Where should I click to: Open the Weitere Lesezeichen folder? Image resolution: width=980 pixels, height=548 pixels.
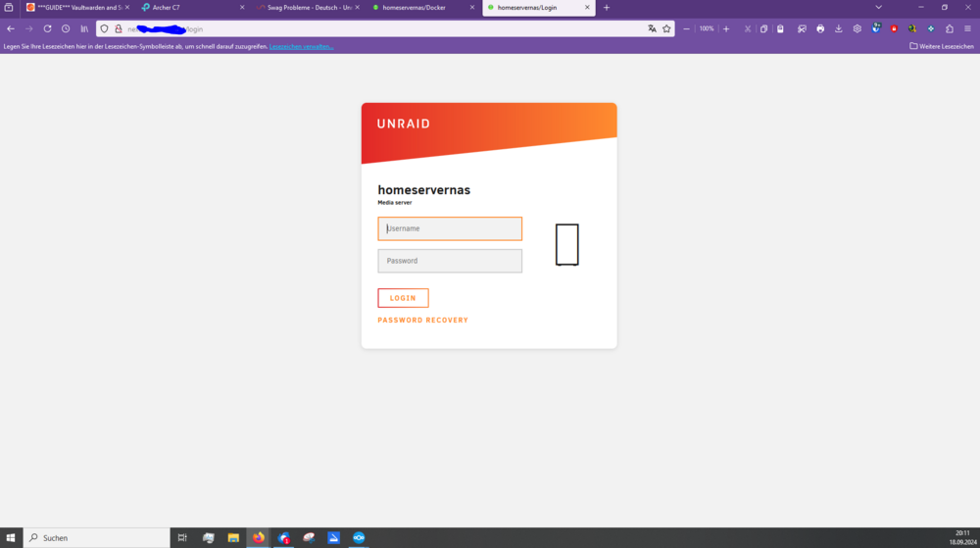pos(942,46)
